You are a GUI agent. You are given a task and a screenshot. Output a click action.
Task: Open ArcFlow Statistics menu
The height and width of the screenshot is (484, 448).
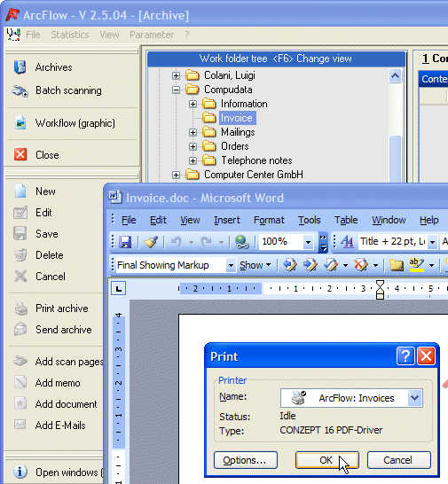70,35
